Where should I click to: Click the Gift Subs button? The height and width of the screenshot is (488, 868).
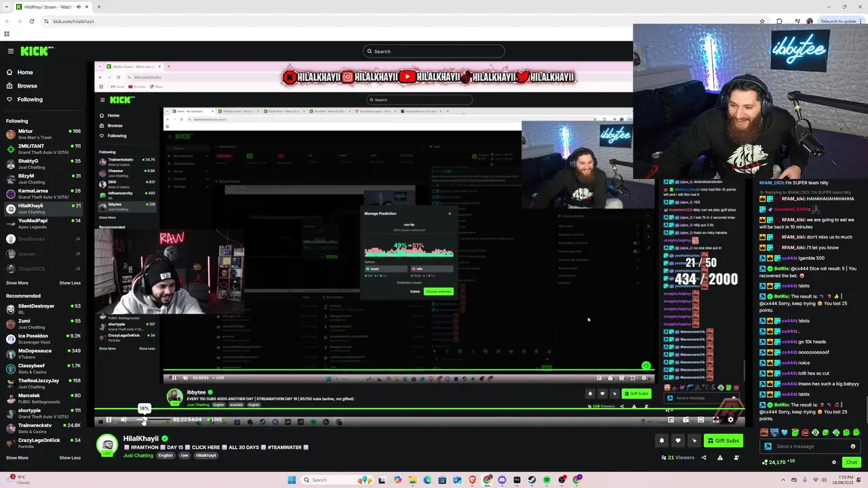point(723,441)
